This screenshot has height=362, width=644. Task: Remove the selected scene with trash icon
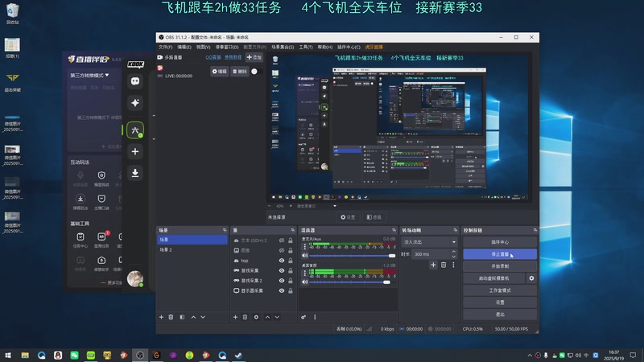click(171, 317)
